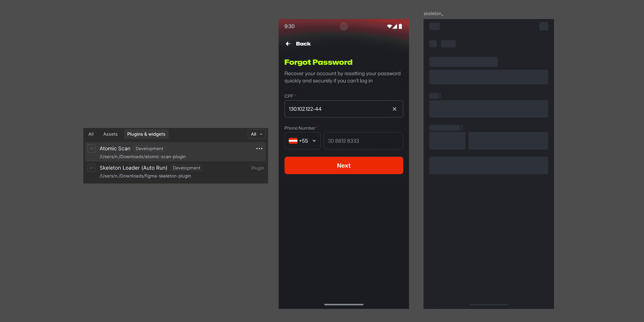Click the back arrow icon
The width and height of the screenshot is (644, 322).
(288, 44)
